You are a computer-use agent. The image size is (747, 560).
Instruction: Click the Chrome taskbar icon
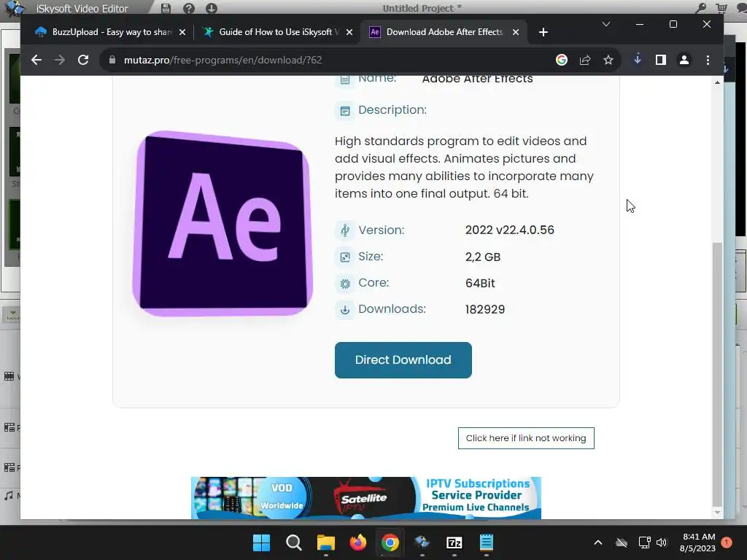point(390,542)
